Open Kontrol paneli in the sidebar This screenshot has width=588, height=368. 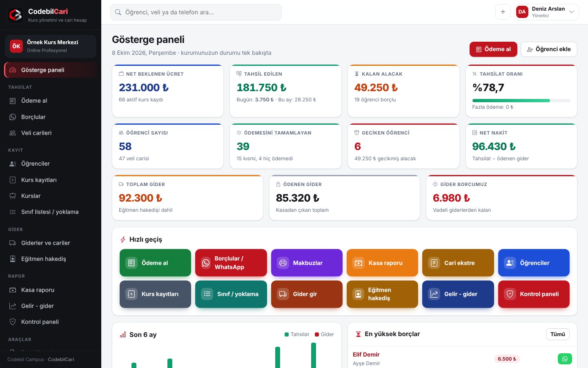click(51, 322)
